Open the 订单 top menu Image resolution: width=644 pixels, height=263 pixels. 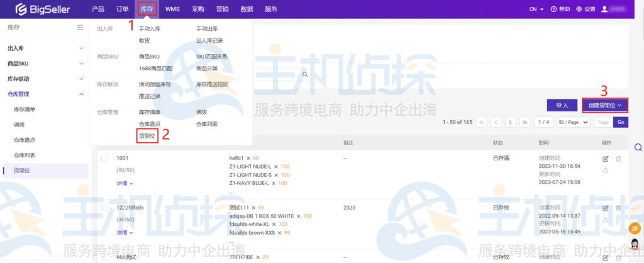click(123, 9)
